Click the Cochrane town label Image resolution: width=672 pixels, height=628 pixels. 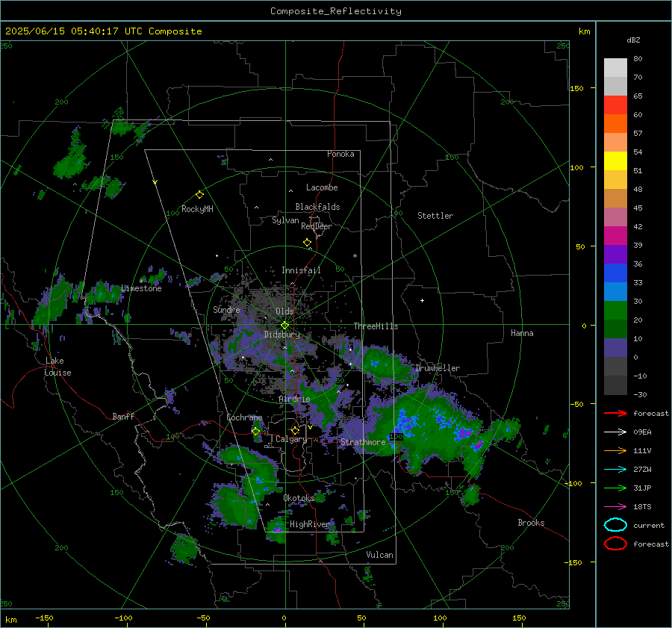pos(244,417)
